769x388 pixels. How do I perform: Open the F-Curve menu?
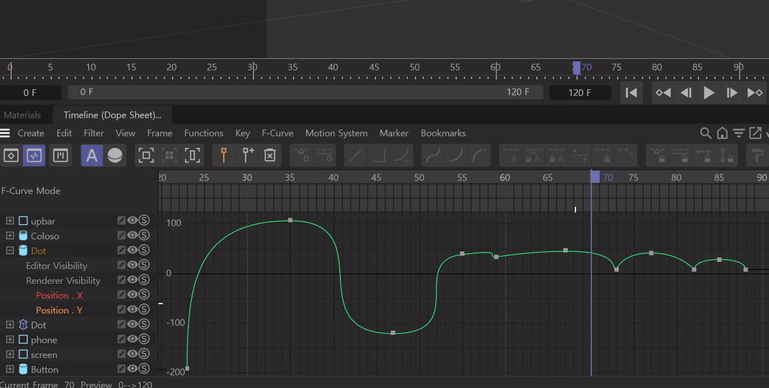tap(277, 133)
